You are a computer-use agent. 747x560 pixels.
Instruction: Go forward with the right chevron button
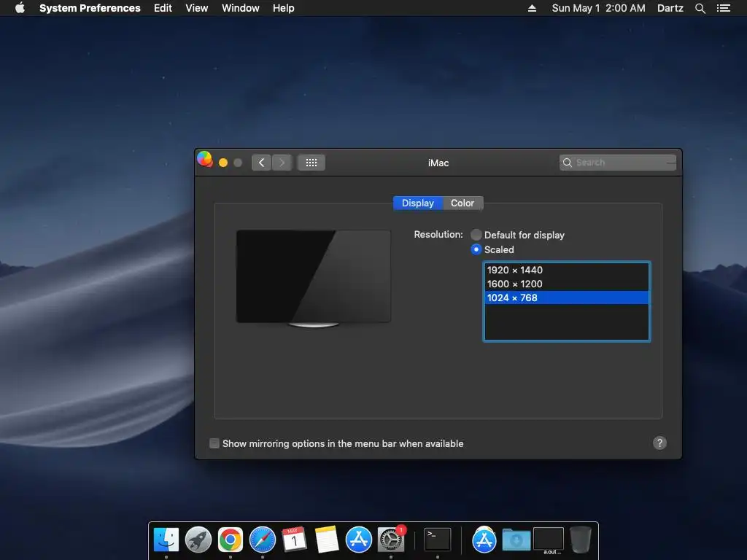point(282,163)
